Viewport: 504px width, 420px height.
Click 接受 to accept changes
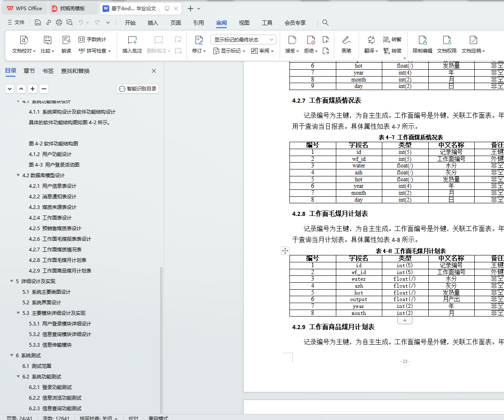(292, 44)
